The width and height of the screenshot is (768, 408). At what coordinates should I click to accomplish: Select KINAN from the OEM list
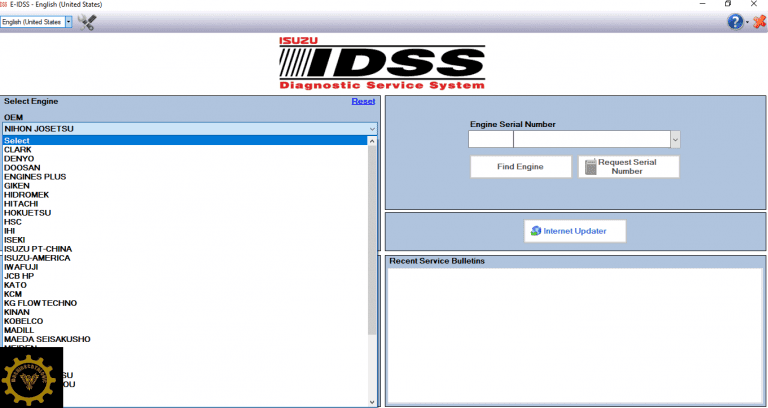[185, 312]
